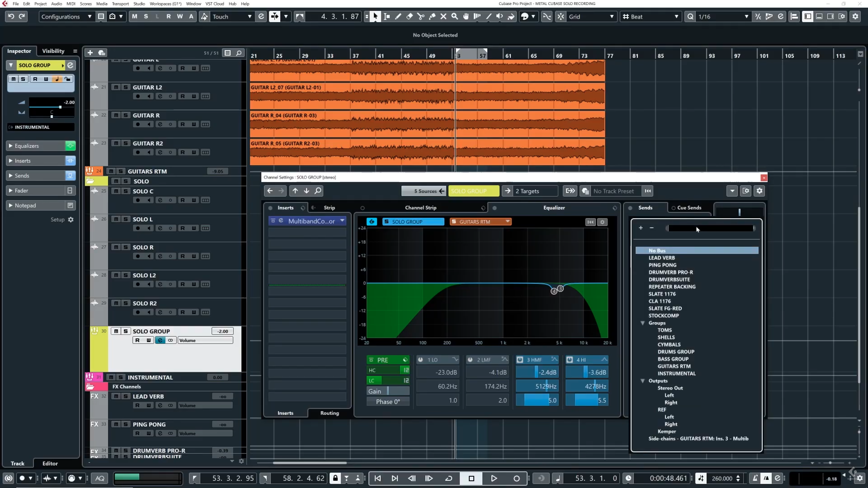This screenshot has width=868, height=488.
Task: Select the Draw pencil tool
Action: click(x=398, y=16)
